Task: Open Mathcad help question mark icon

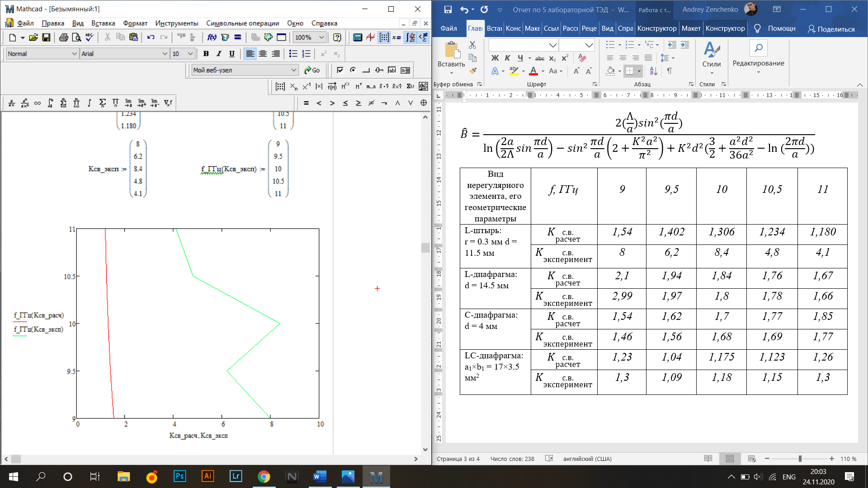Action: point(337,38)
